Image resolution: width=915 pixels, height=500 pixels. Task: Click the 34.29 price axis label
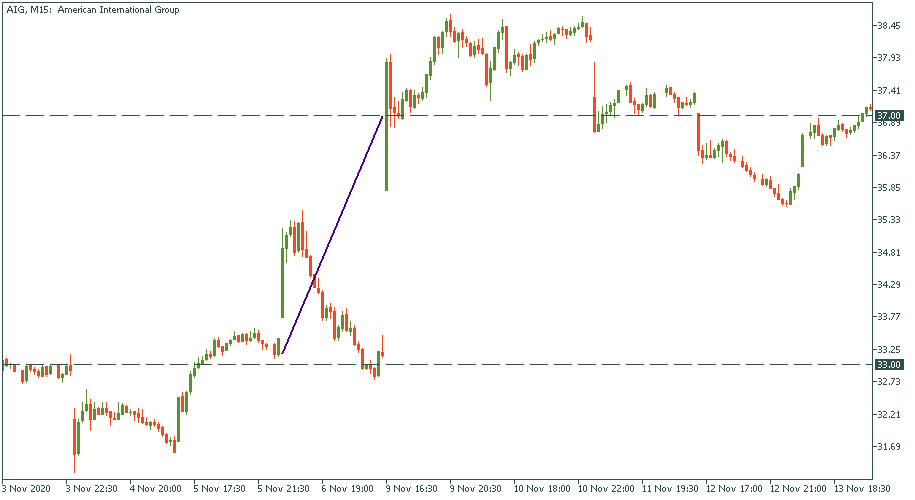(x=889, y=285)
